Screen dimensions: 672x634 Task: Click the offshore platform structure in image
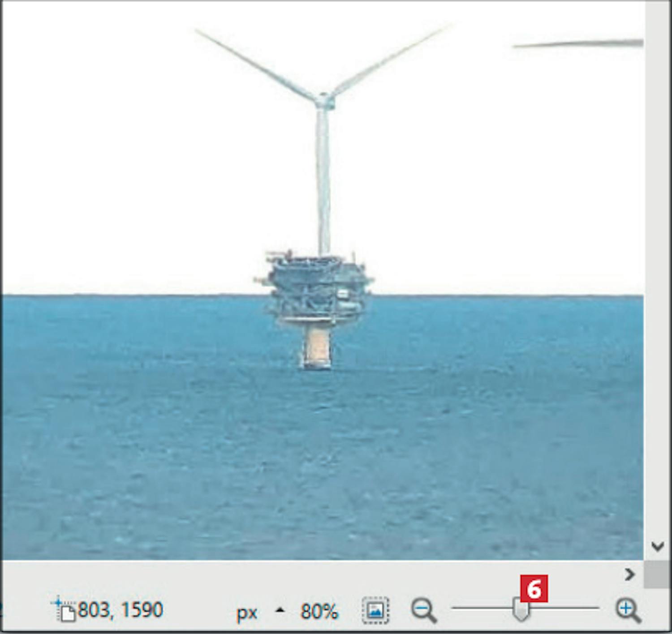pos(318,287)
